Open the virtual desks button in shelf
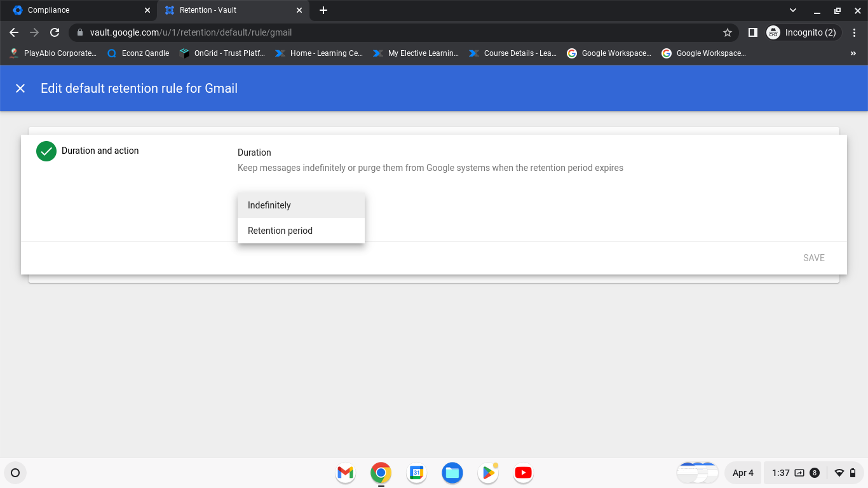The image size is (868, 488). pyautogui.click(x=698, y=473)
